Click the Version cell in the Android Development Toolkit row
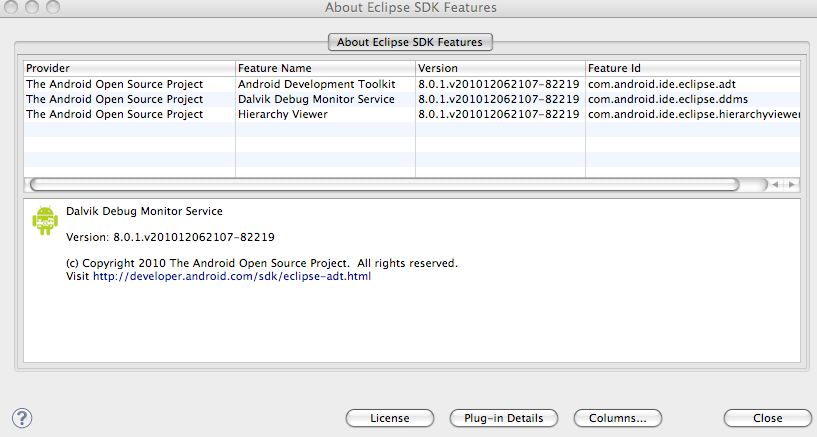The height and width of the screenshot is (437, 817). click(x=499, y=84)
